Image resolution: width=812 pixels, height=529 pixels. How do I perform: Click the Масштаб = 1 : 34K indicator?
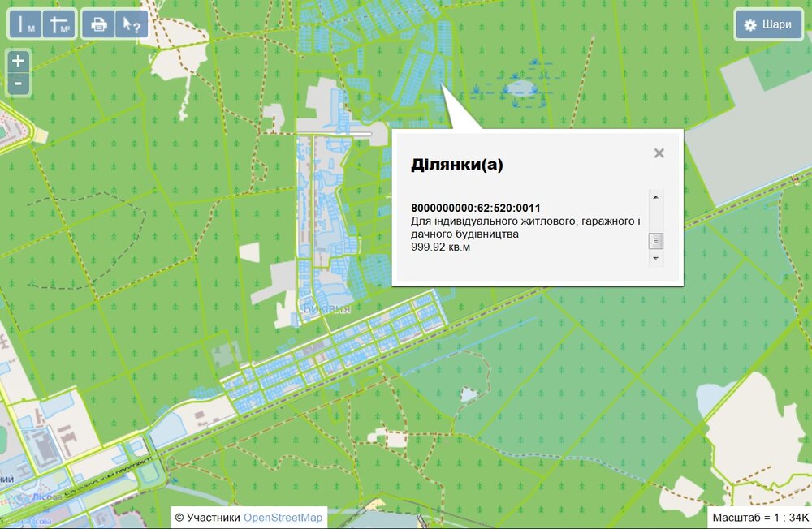click(x=760, y=517)
